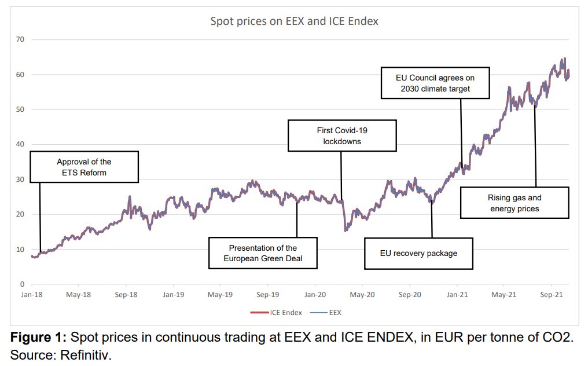The width and height of the screenshot is (588, 366).
Task: Click the Jan-20 x-axis label
Action: (x=315, y=295)
